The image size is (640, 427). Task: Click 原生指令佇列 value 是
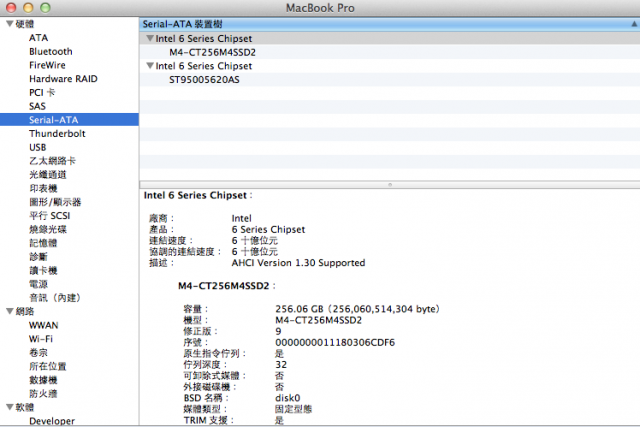click(x=279, y=354)
